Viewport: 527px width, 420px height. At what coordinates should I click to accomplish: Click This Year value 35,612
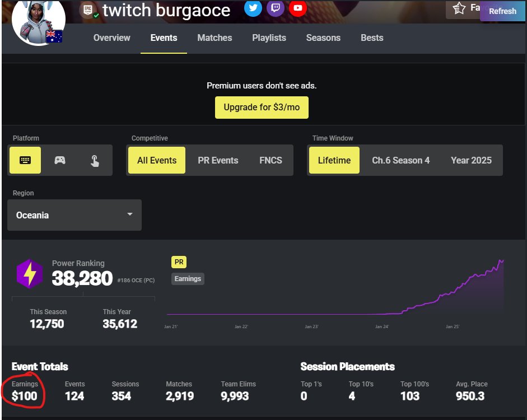(120, 324)
